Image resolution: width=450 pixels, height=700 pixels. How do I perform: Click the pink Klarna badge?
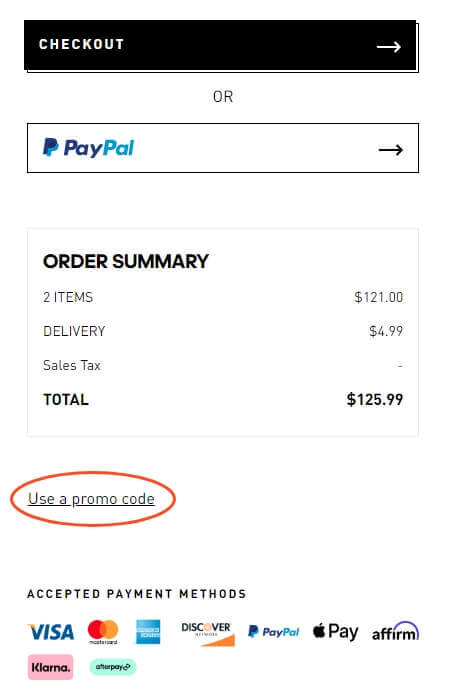pyautogui.click(x=50, y=667)
